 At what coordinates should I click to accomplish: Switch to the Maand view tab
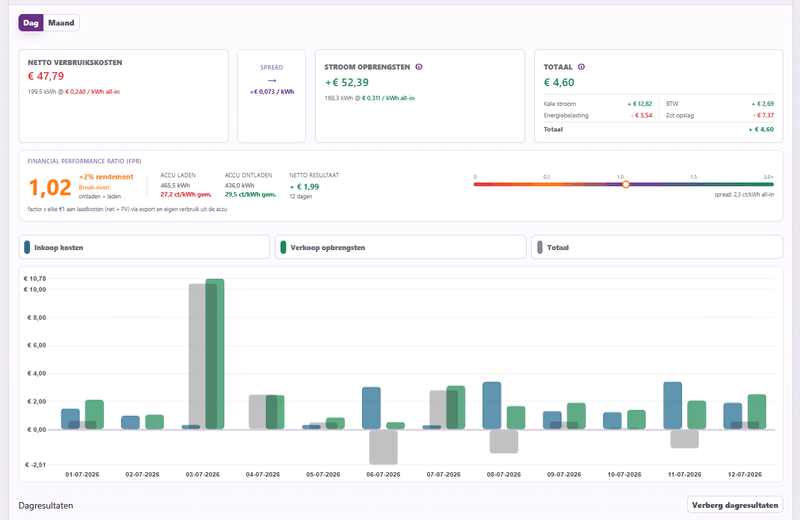[x=61, y=23]
